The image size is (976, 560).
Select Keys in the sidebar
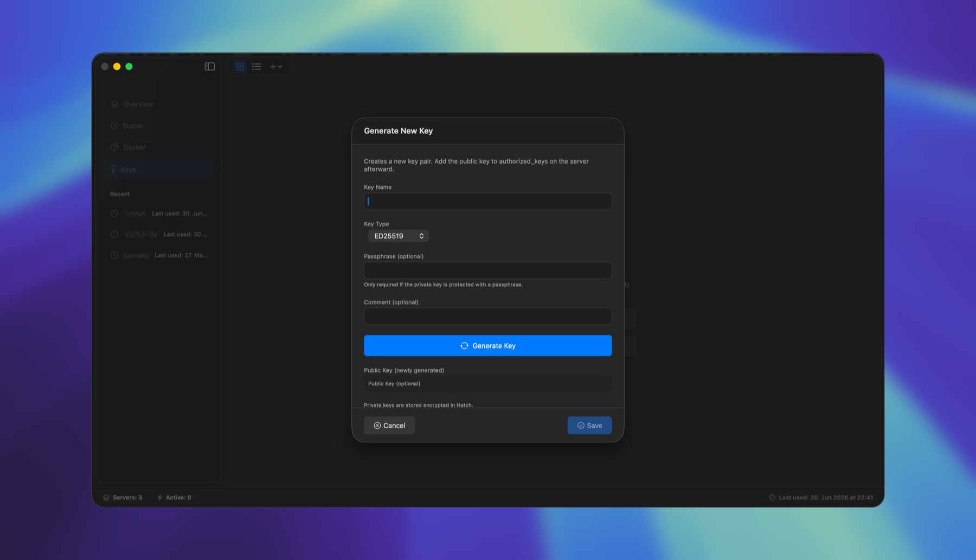(x=158, y=170)
